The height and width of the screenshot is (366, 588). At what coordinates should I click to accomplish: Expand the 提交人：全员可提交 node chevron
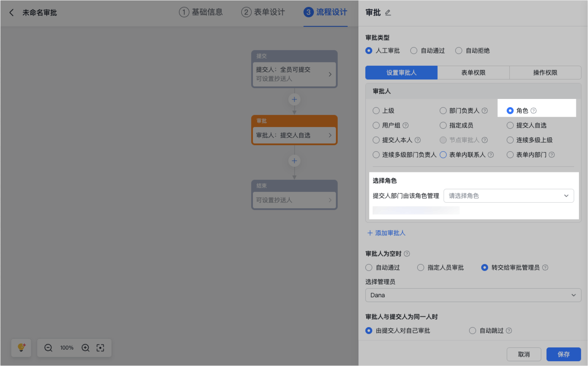[330, 74]
